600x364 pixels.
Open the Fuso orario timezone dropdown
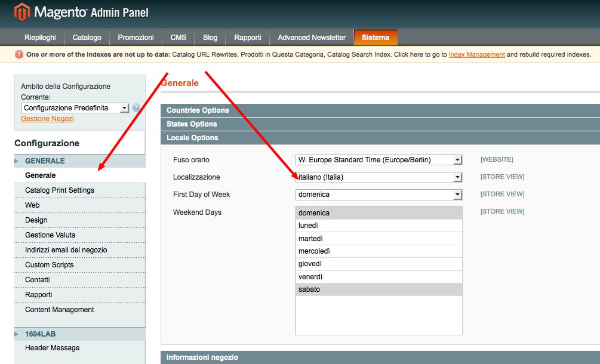[x=379, y=160]
